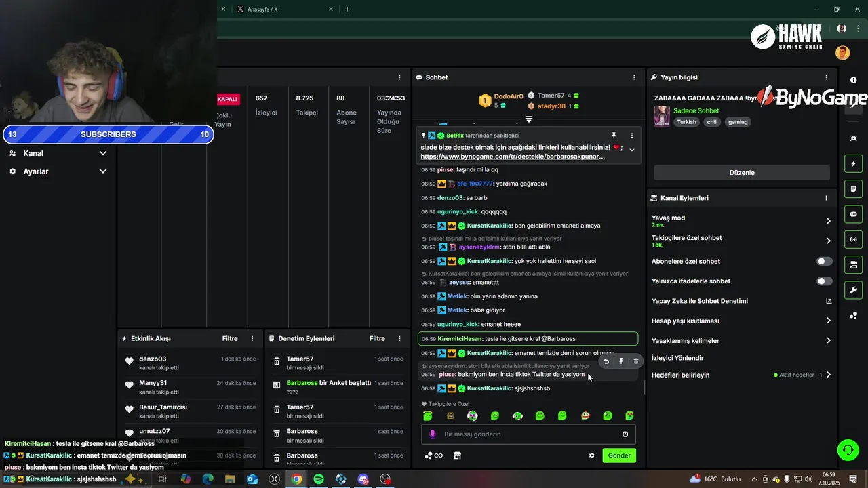
Task: Open the green headset support button
Action: [847, 449]
